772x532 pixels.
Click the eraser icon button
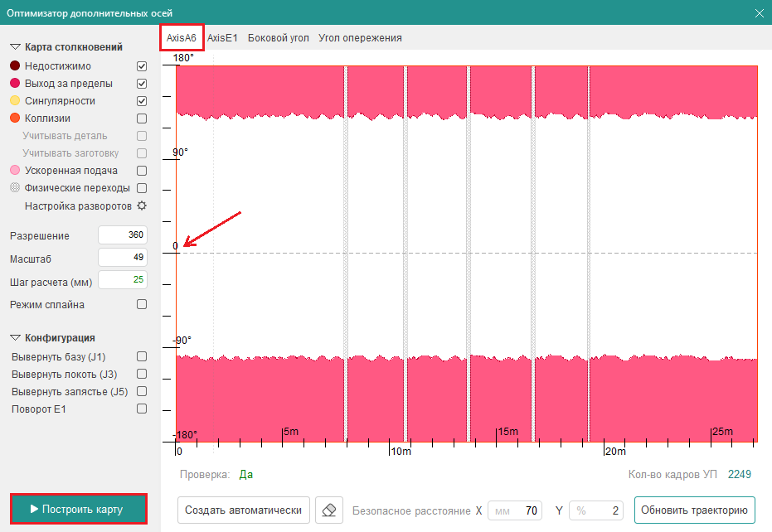329,510
